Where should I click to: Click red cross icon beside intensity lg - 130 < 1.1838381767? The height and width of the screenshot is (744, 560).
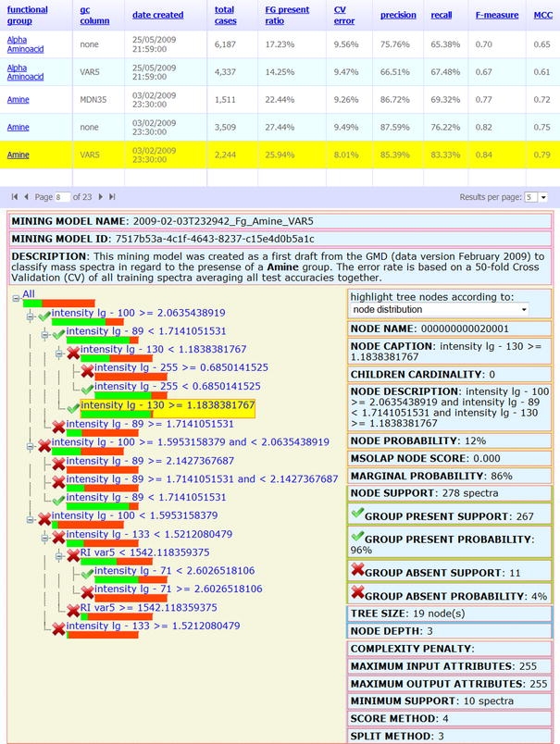[73, 353]
